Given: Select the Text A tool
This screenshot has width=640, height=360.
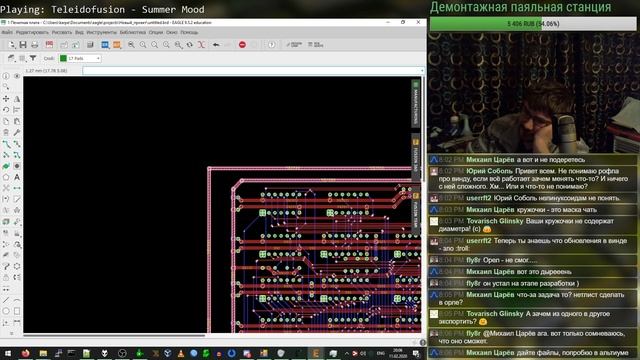Looking at the screenshot, I should click(x=17, y=177).
